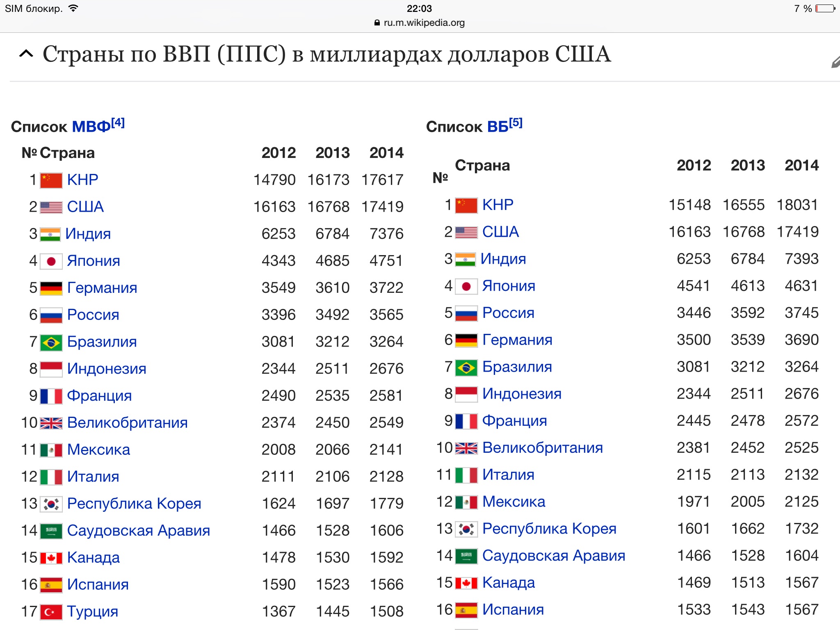Tap the padlock icon in the address bar
This screenshot has width=840, height=630.
pos(377,23)
